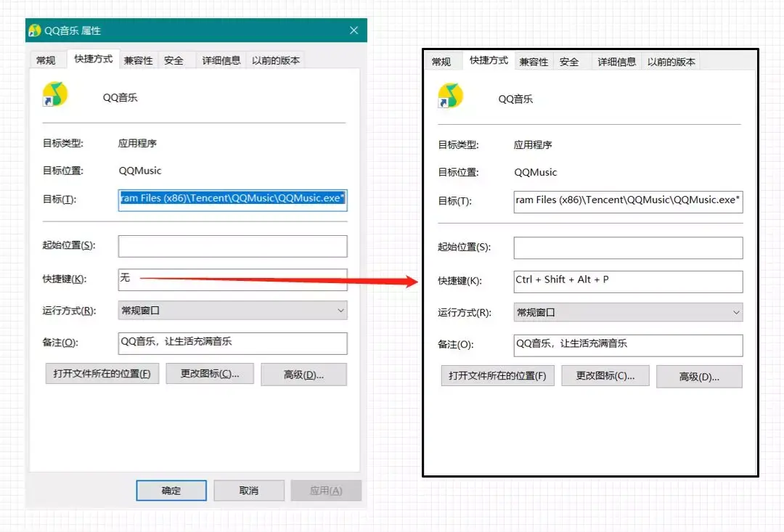Open 兼容性 tab in left dialog
The height and width of the screenshot is (532, 784).
139,60
